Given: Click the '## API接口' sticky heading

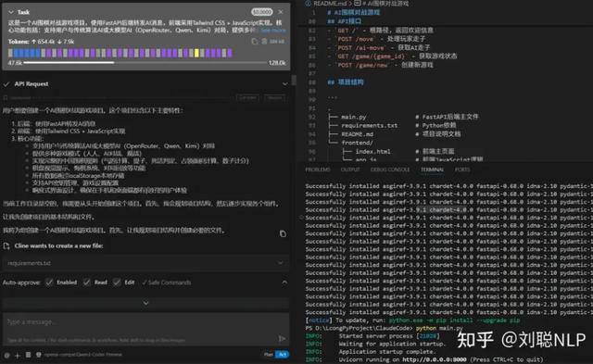Looking at the screenshot, I should (344, 21).
